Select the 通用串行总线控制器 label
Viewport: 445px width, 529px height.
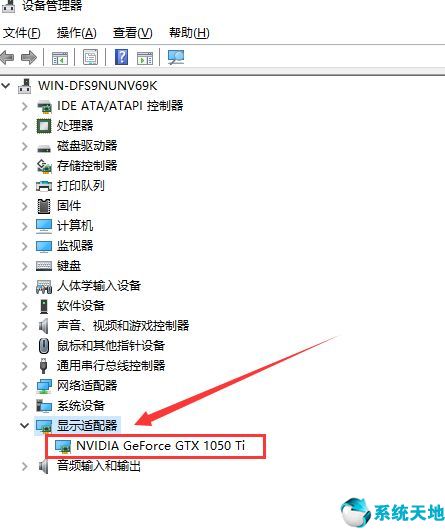pos(111,366)
